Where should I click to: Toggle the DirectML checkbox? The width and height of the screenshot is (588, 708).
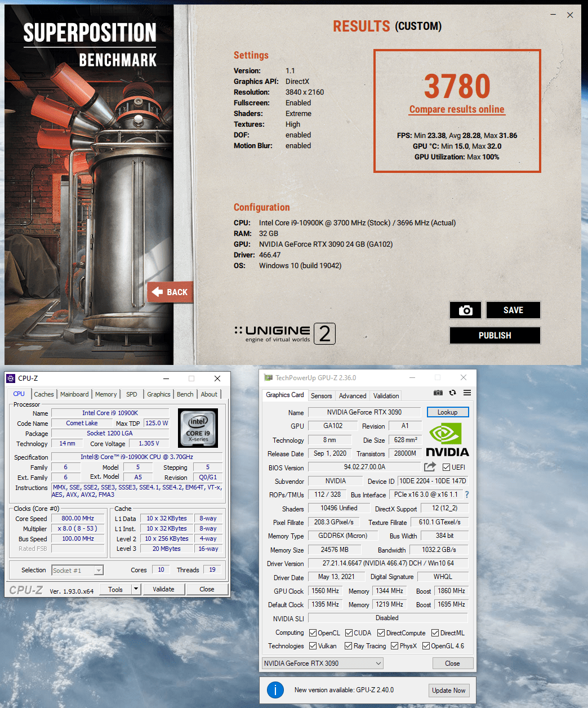click(435, 633)
